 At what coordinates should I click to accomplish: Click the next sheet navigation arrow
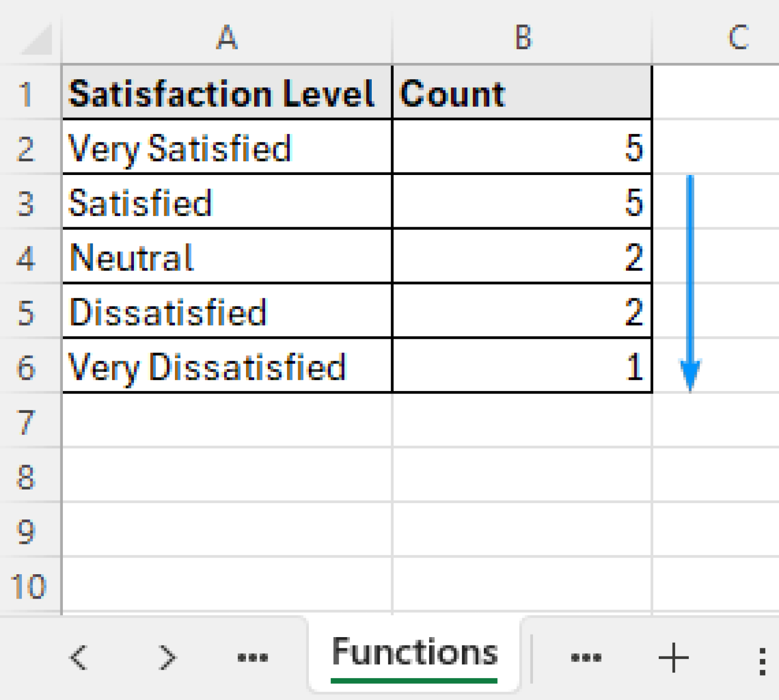click(x=167, y=657)
